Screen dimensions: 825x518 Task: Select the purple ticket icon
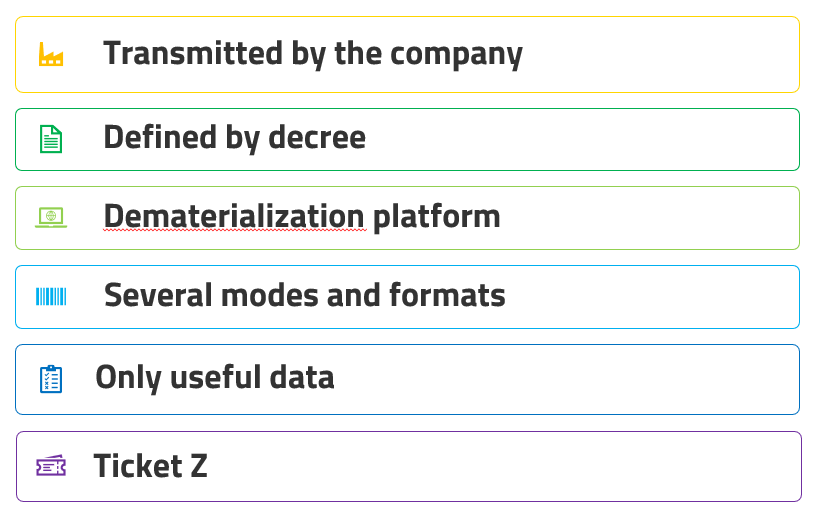[x=51, y=466]
